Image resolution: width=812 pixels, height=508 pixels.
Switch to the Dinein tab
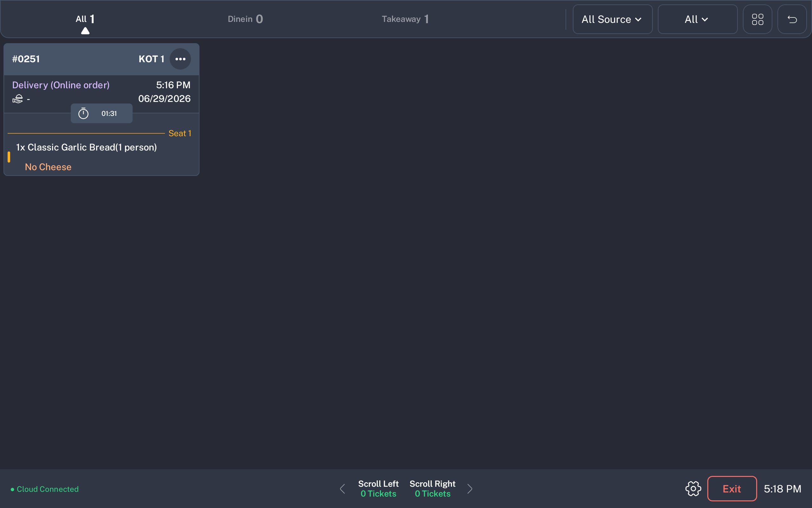(245, 19)
